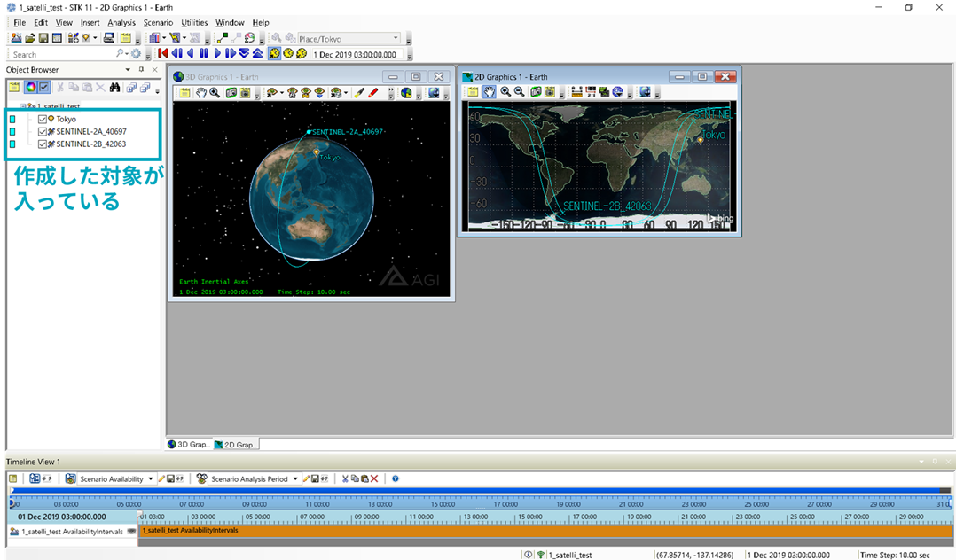Click the help question icon in Timeline View
The image size is (956, 560).
point(396,479)
